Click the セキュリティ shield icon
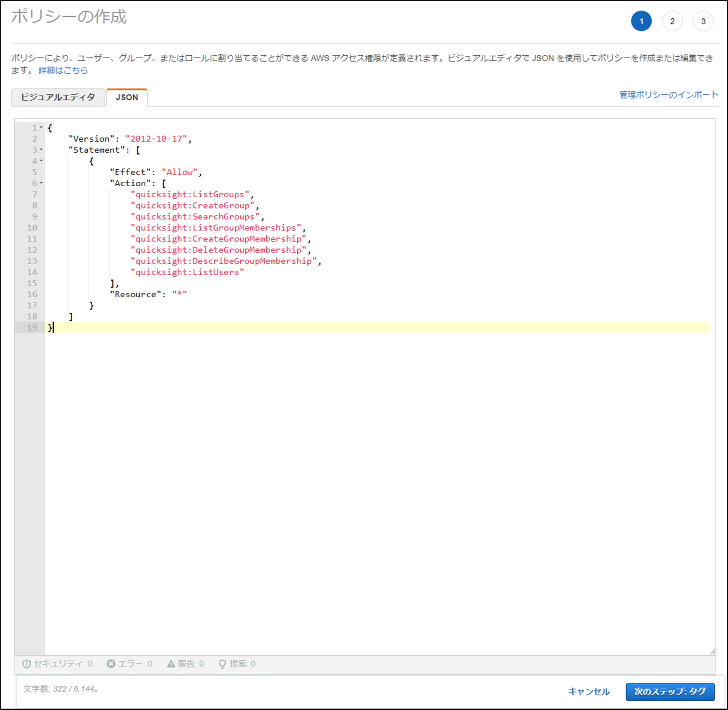 click(27, 664)
